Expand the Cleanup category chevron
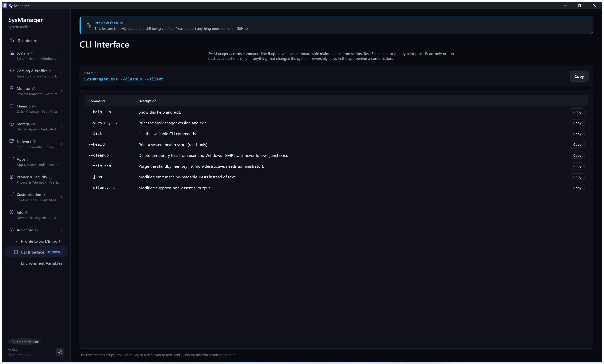The image size is (604, 364). [62, 109]
